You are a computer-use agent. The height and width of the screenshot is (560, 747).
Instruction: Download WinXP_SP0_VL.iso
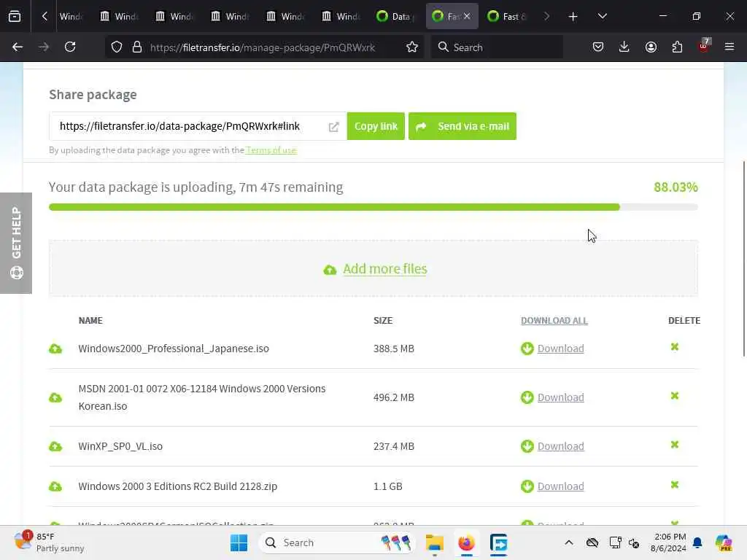point(560,446)
